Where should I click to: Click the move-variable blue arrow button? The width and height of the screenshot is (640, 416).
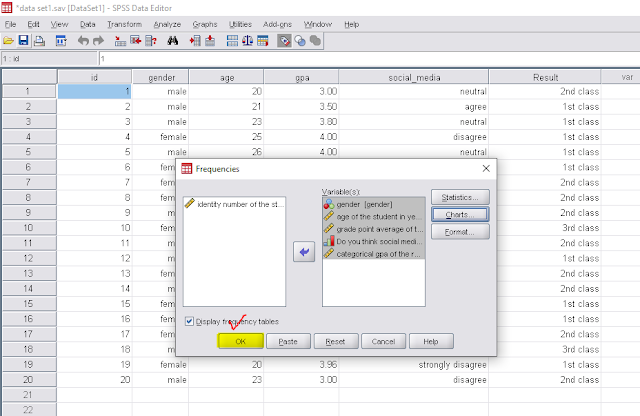[304, 252]
